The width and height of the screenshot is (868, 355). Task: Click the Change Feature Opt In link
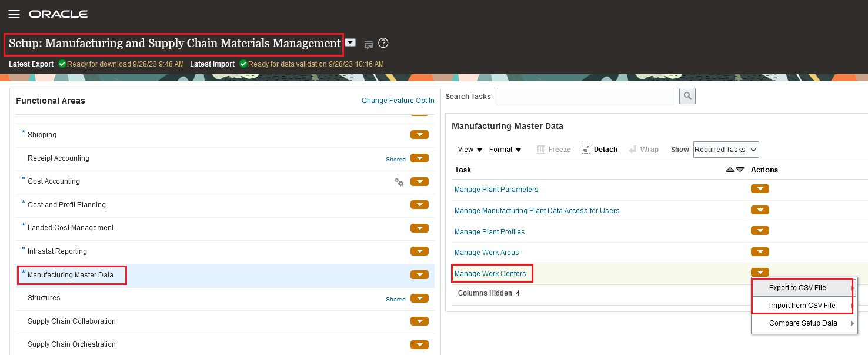pyautogui.click(x=398, y=100)
